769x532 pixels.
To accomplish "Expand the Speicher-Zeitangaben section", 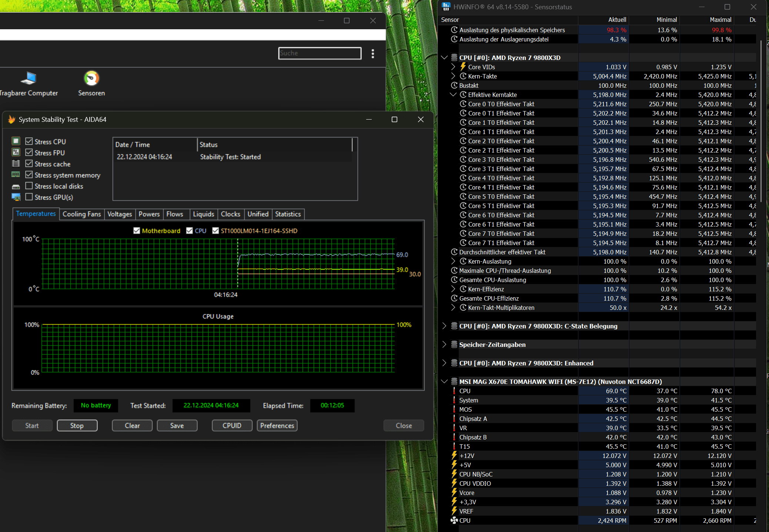I will pos(444,344).
